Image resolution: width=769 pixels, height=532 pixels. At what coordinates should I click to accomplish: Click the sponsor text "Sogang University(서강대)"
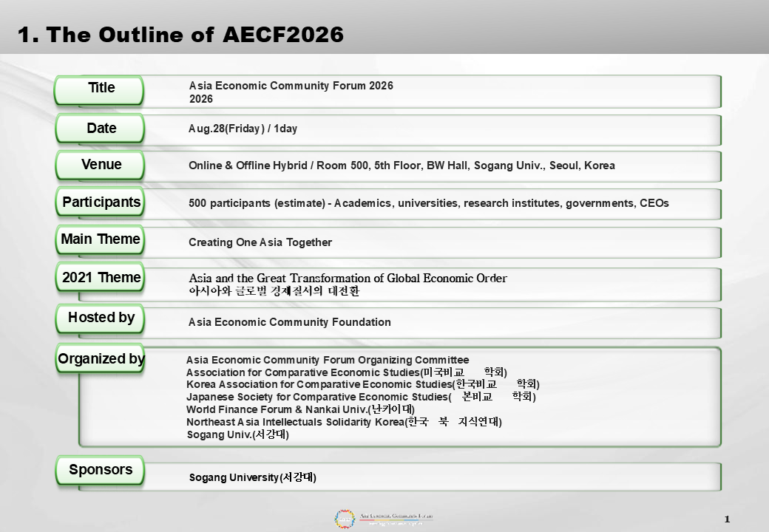(x=253, y=477)
